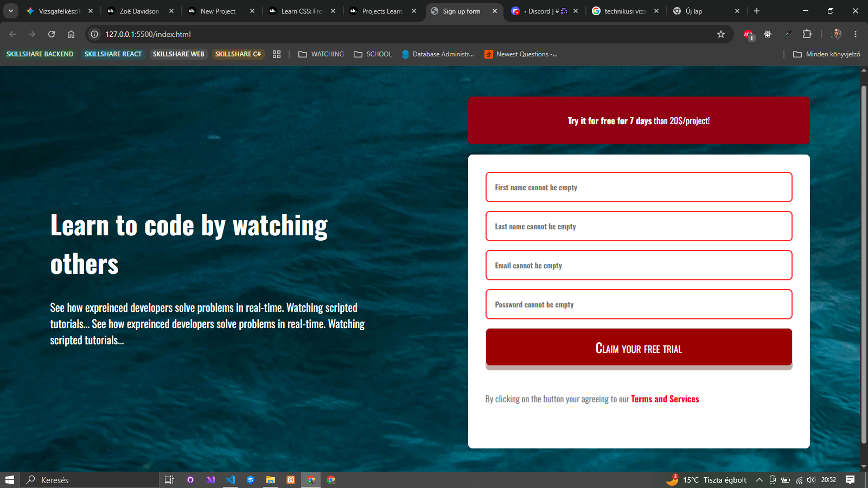Expand the SCHOOL bookmarks folder

pyautogui.click(x=373, y=54)
